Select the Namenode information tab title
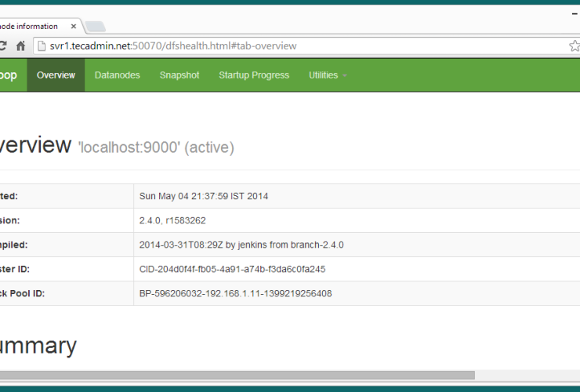Screen dimensions: 580x392 (31, 24)
